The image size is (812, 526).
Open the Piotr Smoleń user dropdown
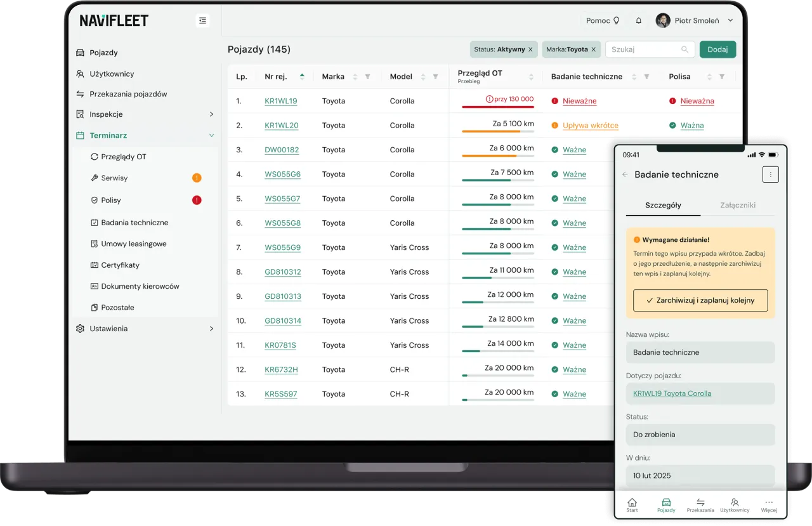[x=730, y=21]
